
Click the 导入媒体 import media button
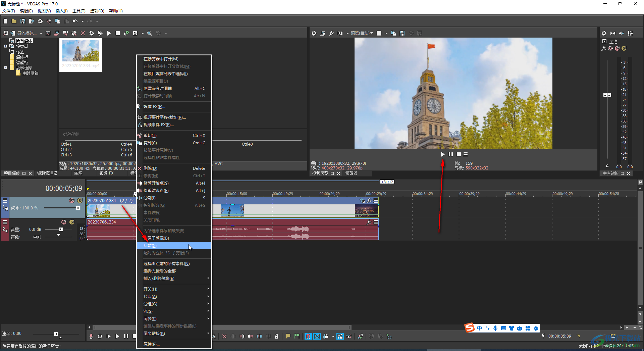point(27,33)
